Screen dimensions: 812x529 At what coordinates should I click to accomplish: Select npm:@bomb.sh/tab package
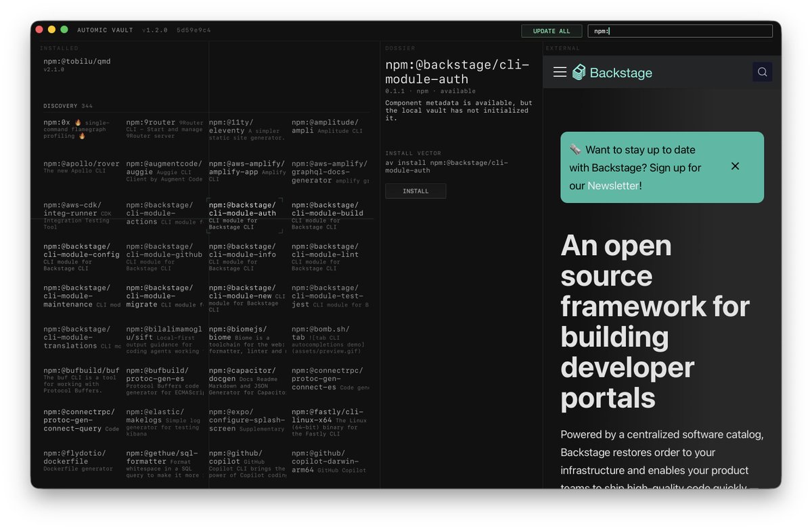coord(330,340)
